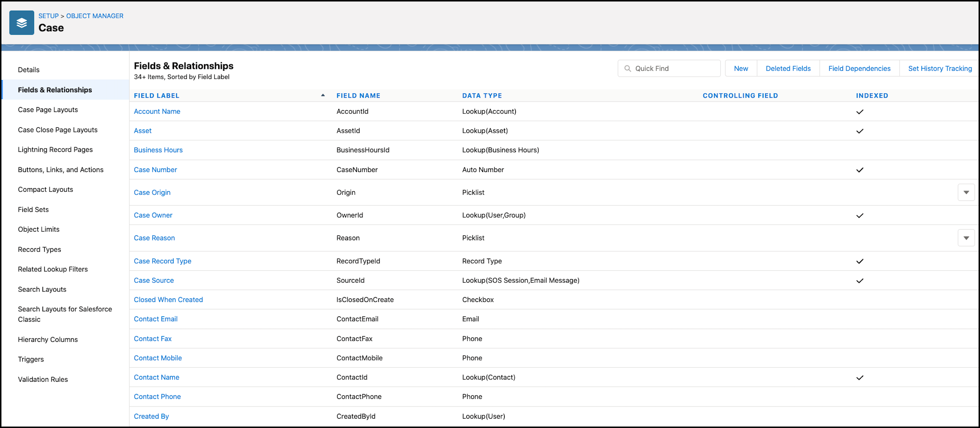The image size is (980, 428).
Task: Expand the Data Type column header sorting
Action: (x=482, y=96)
